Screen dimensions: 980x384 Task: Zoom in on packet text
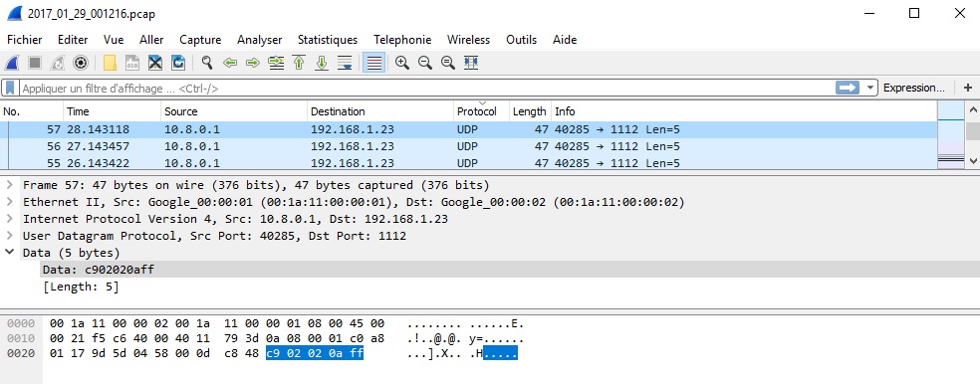402,63
